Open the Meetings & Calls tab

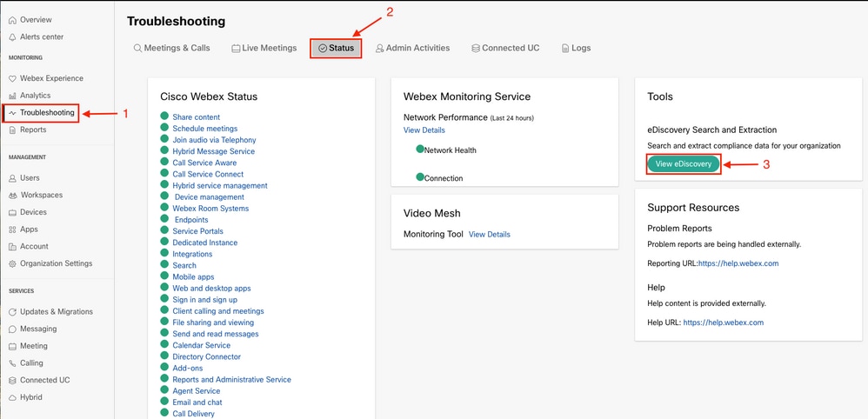[171, 48]
